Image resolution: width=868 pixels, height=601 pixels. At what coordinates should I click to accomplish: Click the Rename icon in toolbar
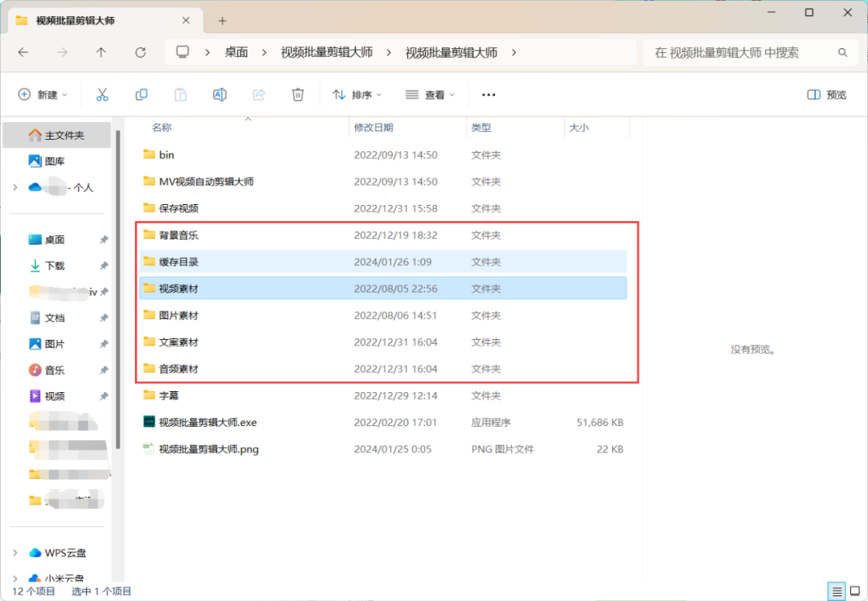(219, 95)
